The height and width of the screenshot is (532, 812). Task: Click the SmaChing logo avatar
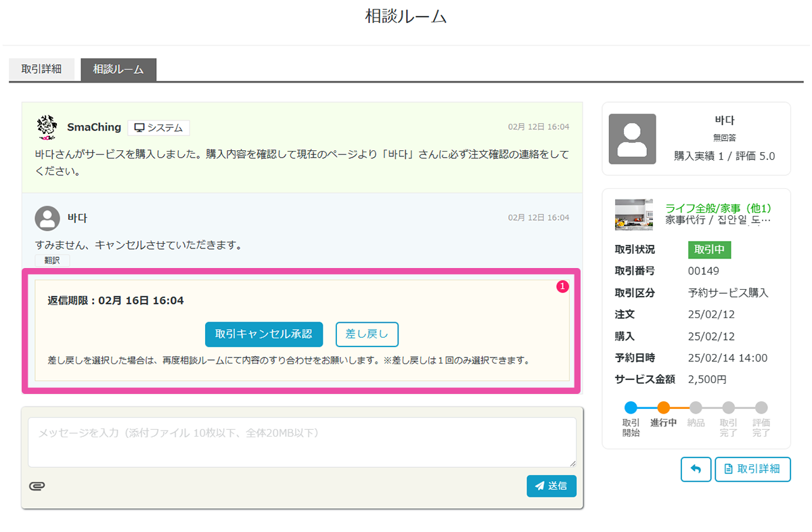tap(47, 127)
